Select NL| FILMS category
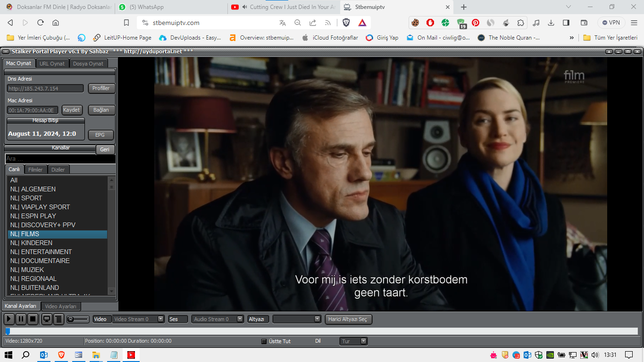The image size is (644, 362). click(58, 234)
